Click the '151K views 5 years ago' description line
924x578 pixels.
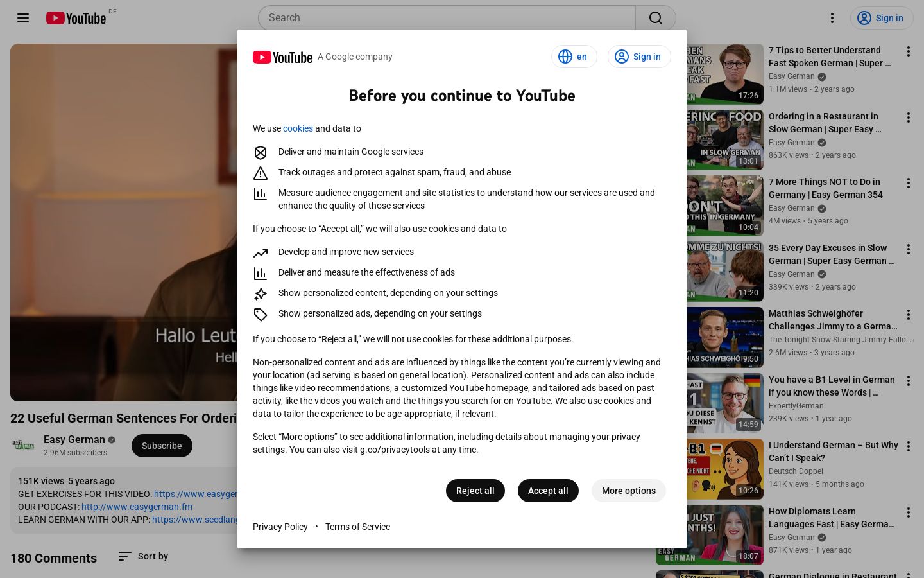[66, 481]
